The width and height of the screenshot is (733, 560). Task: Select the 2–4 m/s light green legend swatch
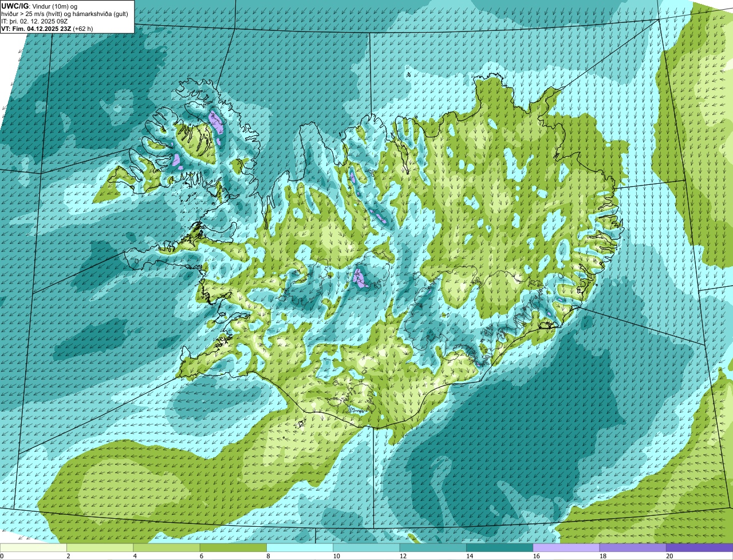(x=100, y=547)
